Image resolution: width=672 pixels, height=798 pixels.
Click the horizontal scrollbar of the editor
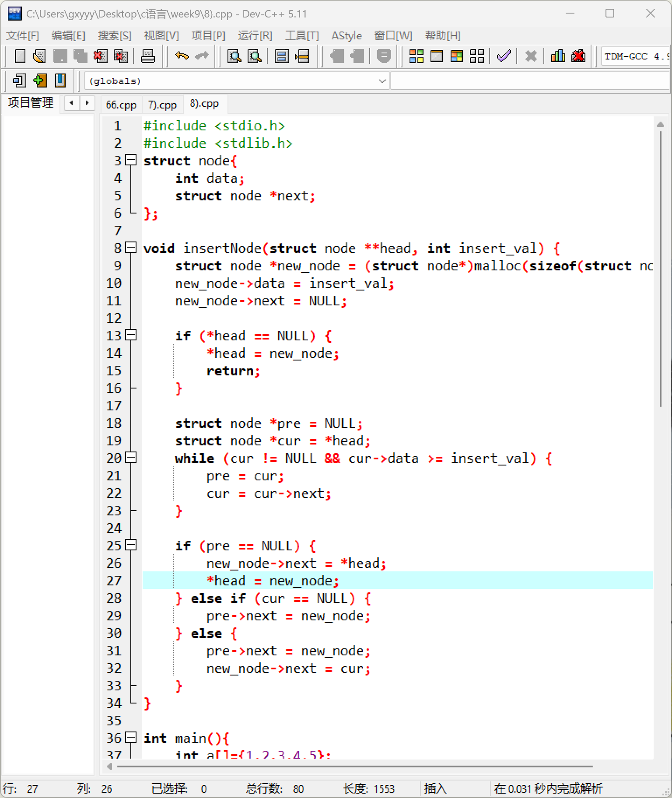(x=354, y=766)
